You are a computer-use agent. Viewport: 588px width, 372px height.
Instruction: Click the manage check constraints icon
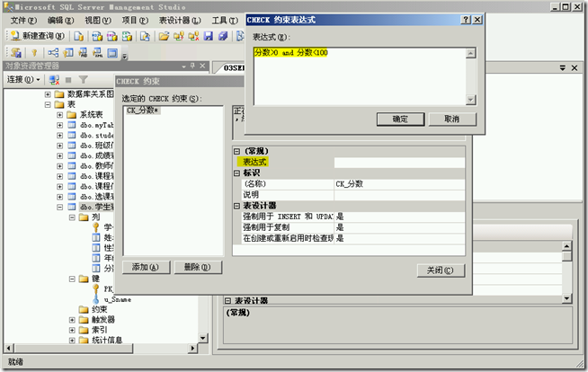[x=112, y=53]
